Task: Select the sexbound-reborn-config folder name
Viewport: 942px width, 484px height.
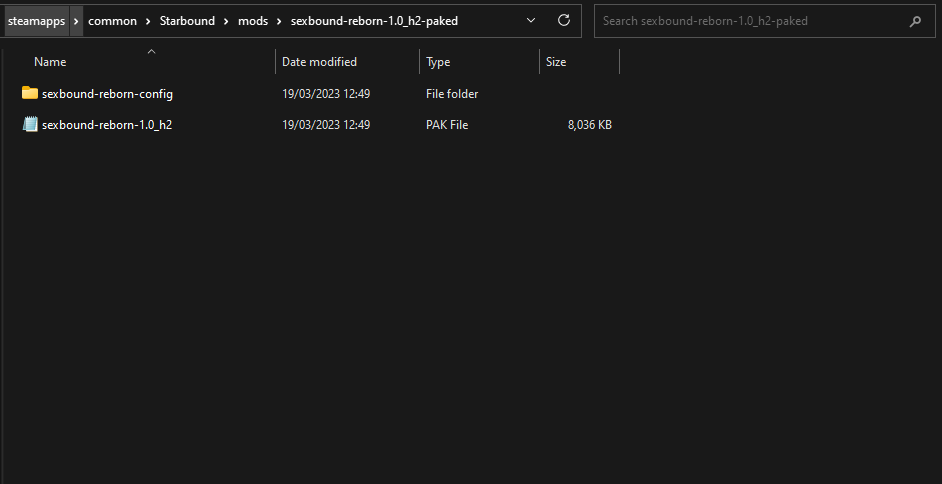Action: click(x=108, y=94)
